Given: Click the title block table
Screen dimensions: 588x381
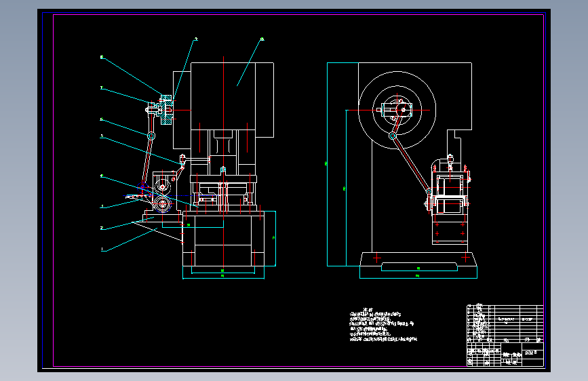Looking at the screenshot, I should 505,336.
